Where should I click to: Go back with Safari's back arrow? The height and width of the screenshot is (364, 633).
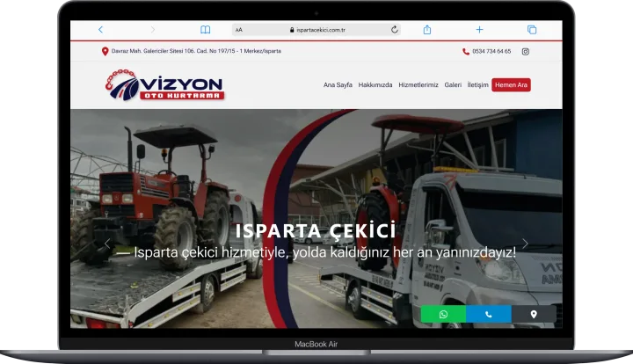pyautogui.click(x=100, y=30)
